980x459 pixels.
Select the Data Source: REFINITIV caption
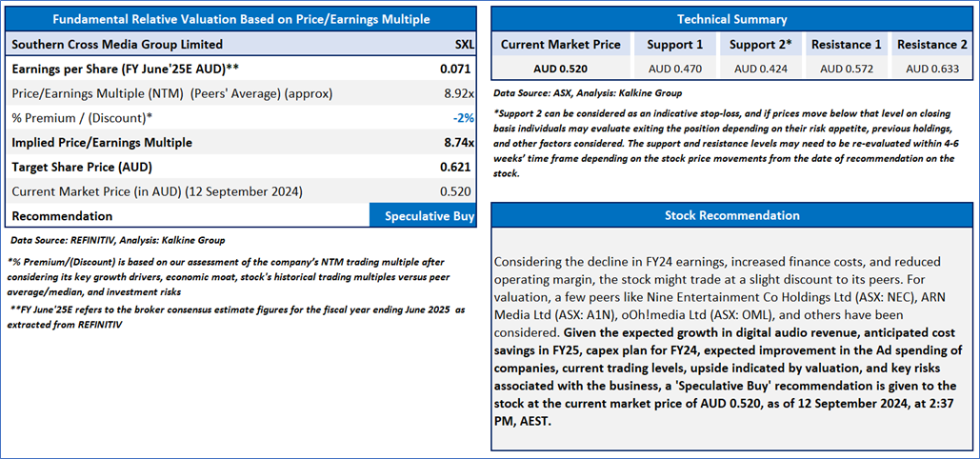pos(118,240)
